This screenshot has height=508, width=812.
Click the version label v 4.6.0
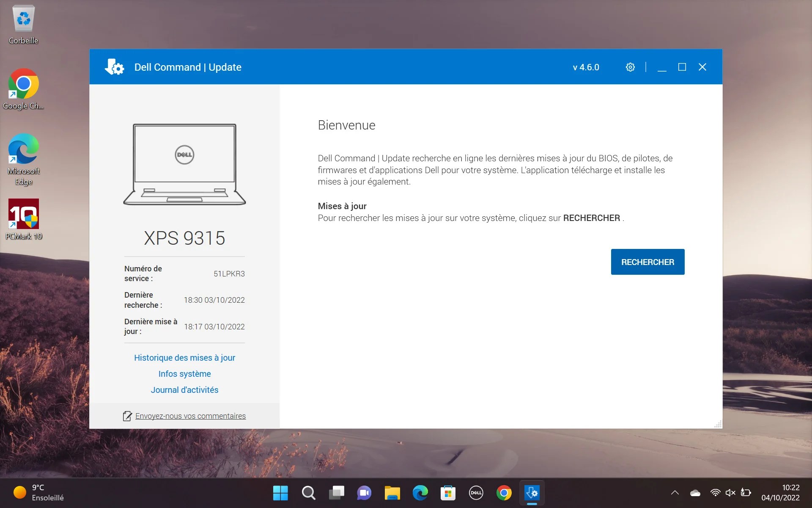pyautogui.click(x=586, y=67)
